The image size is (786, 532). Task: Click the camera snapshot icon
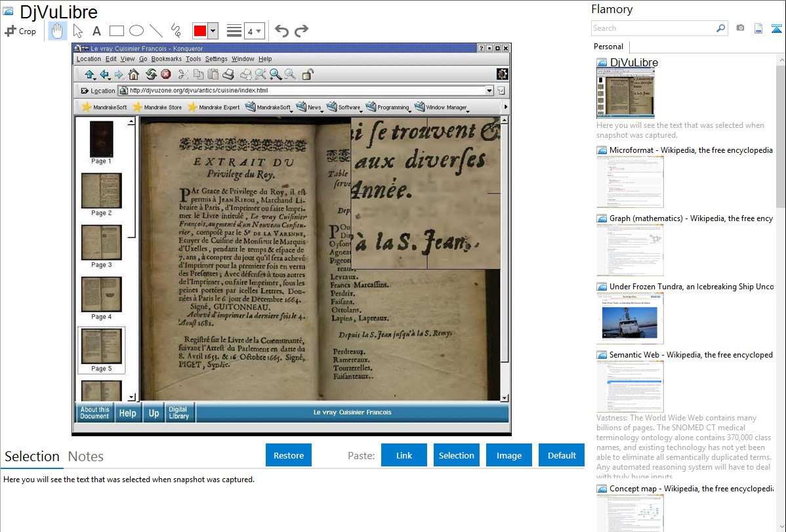coord(740,28)
